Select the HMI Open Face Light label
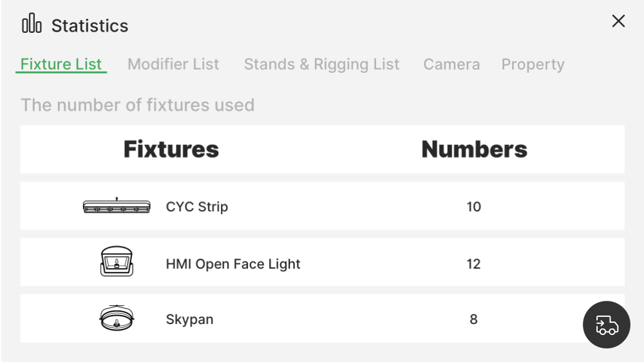 (233, 264)
